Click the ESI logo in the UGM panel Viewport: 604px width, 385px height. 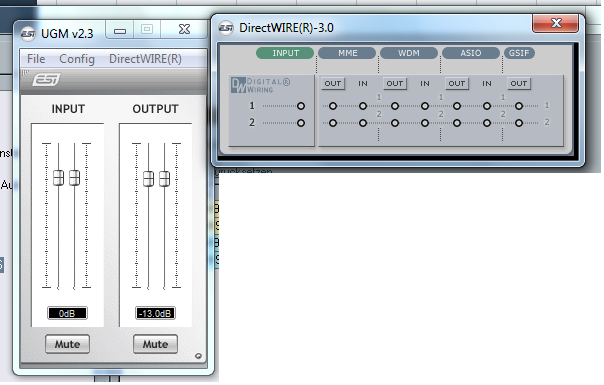pyautogui.click(x=47, y=80)
